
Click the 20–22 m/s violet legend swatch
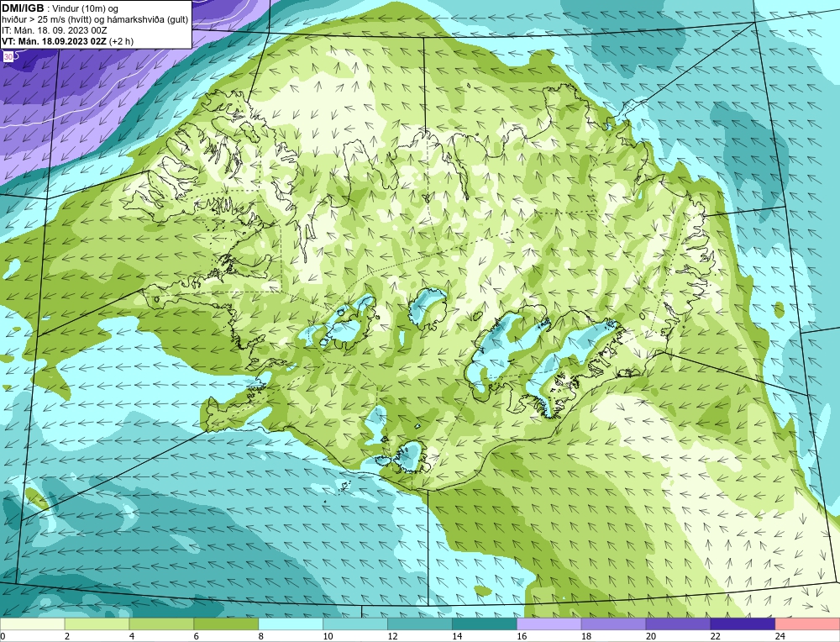(678, 624)
